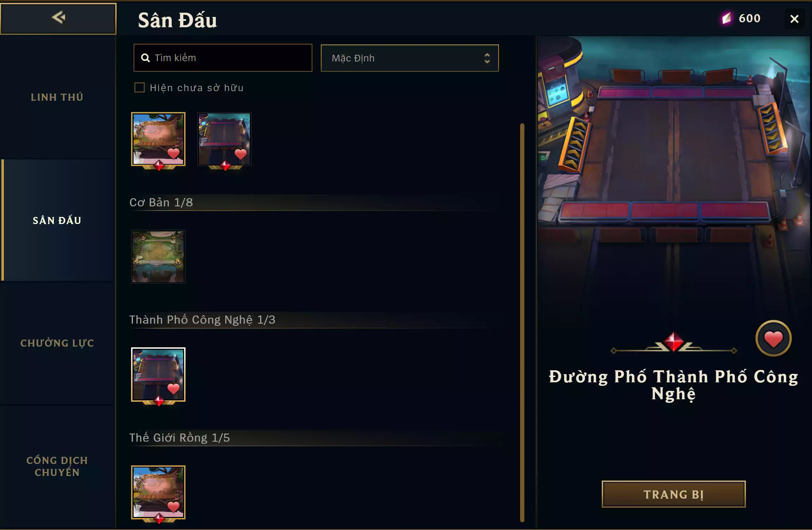Go to the Cổng Dịch Chuyển tab
Image resolution: width=812 pixels, height=530 pixels.
[x=57, y=466]
